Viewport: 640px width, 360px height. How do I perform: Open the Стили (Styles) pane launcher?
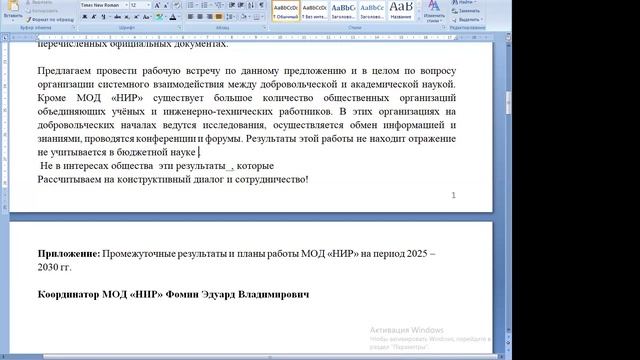[444, 28]
